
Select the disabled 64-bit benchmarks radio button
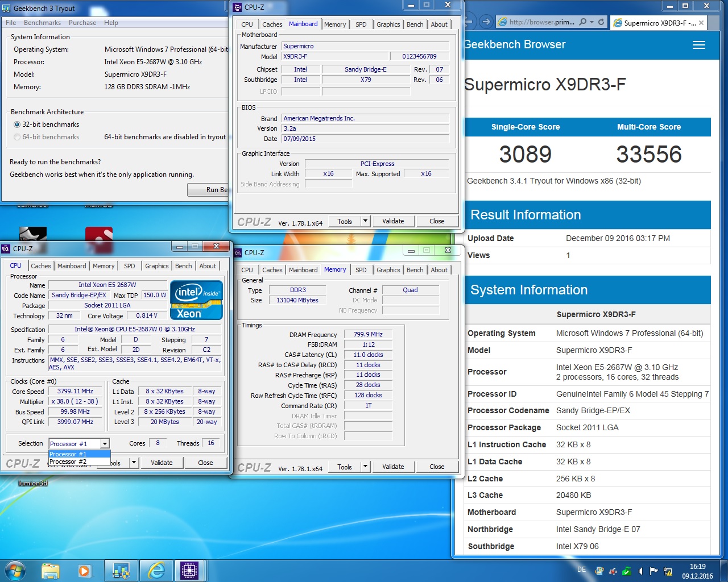click(x=17, y=137)
